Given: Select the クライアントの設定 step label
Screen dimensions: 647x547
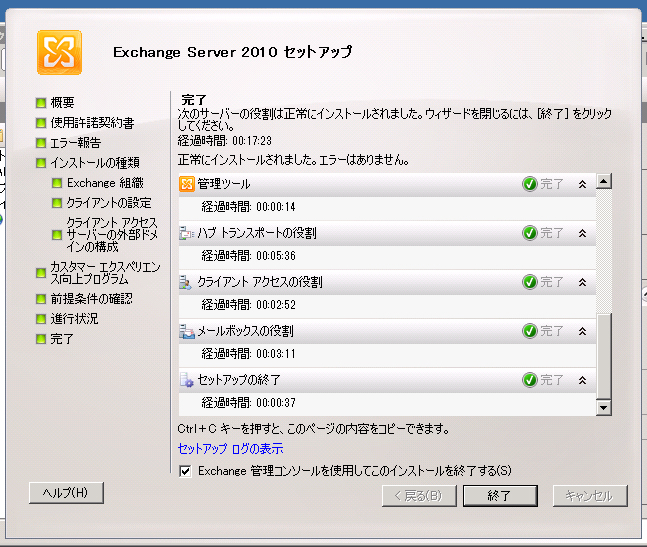Looking at the screenshot, I should 109,203.
